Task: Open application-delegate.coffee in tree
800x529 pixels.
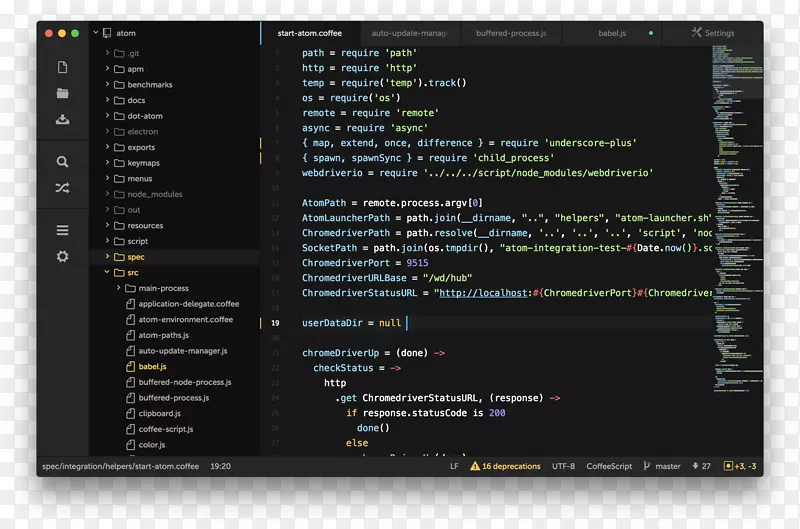Action: pyautogui.click(x=189, y=304)
